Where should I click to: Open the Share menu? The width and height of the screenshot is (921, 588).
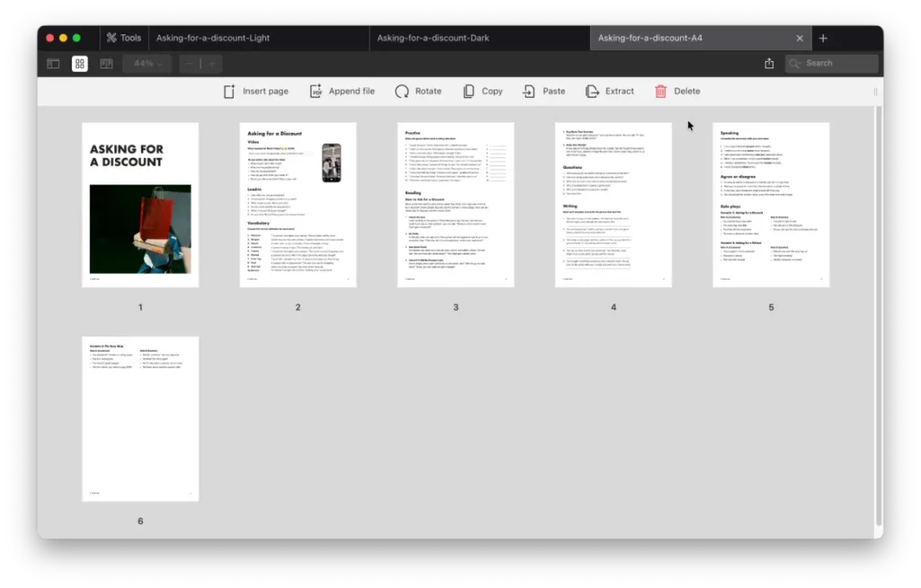pyautogui.click(x=769, y=64)
